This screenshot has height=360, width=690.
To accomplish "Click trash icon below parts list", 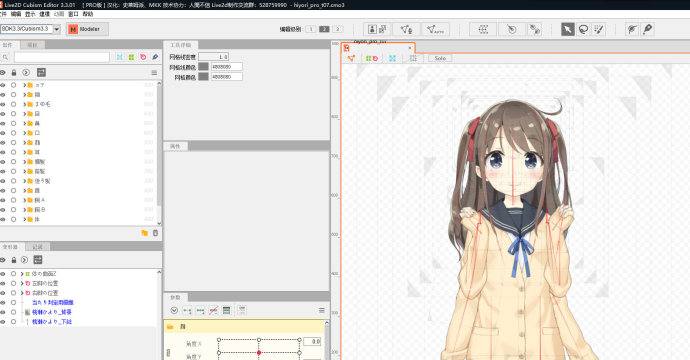I will (x=155, y=233).
